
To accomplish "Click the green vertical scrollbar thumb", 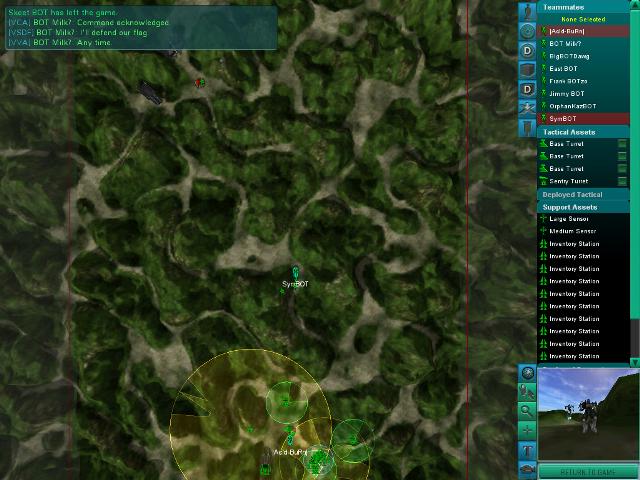I will [635, 163].
